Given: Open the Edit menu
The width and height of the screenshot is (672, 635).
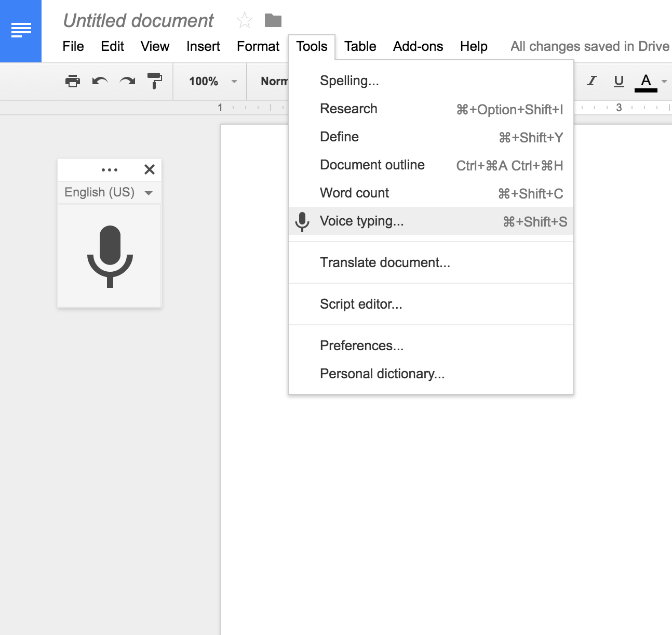Looking at the screenshot, I should pyautogui.click(x=112, y=46).
